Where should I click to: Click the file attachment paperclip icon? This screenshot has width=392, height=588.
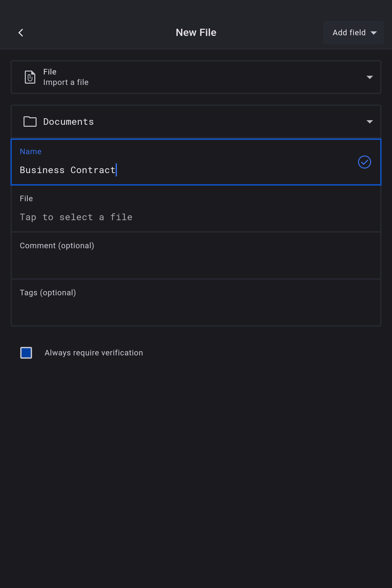pos(30,77)
